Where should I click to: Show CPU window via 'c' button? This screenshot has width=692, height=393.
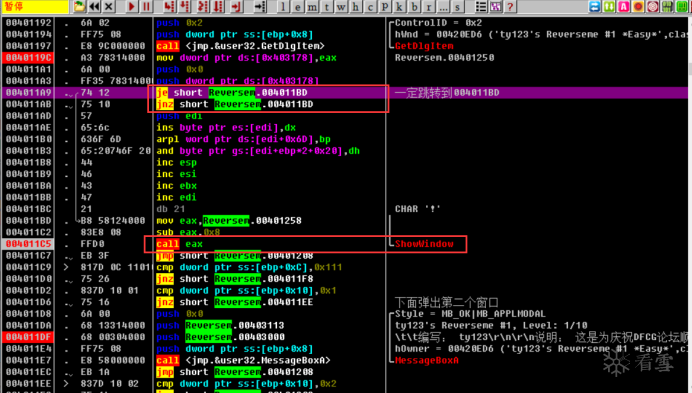coord(370,7)
